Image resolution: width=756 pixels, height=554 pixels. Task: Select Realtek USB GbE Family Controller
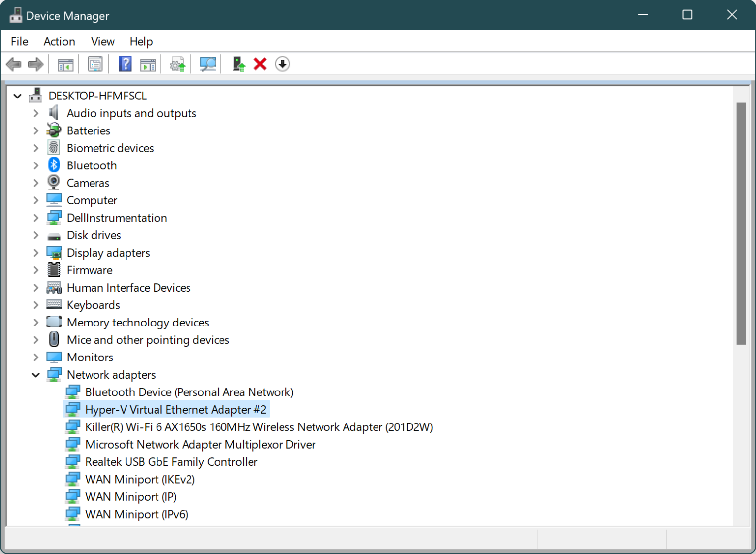pos(171,462)
